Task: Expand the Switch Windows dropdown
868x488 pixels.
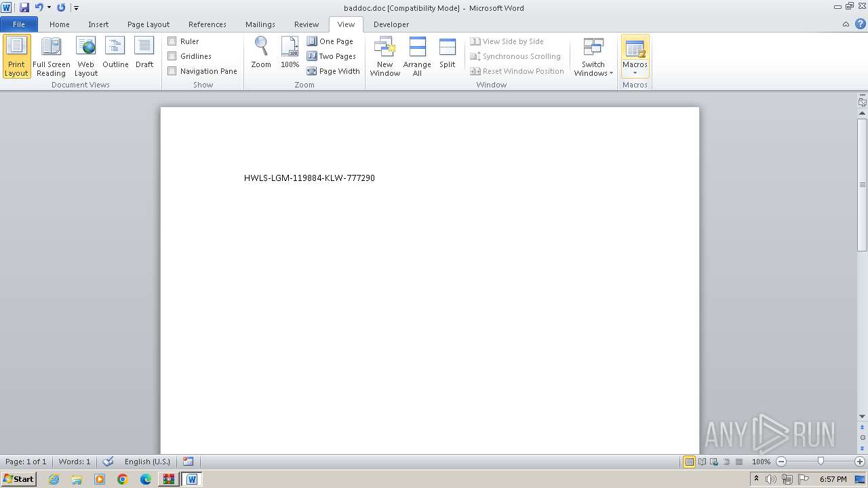Action: pyautogui.click(x=593, y=56)
